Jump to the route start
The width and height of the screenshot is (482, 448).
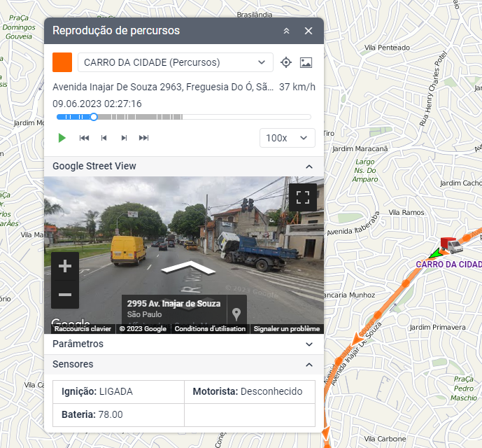point(84,138)
